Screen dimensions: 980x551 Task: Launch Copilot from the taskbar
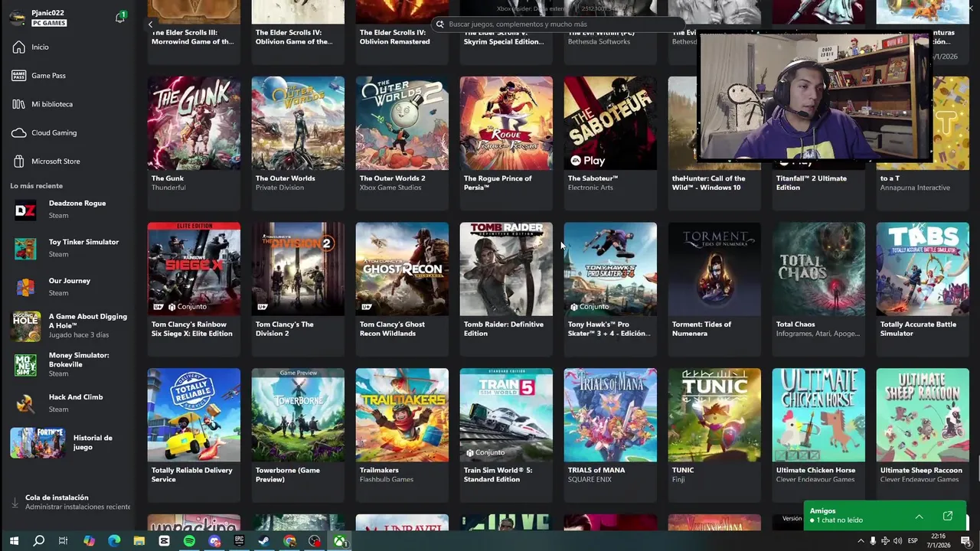89,541
